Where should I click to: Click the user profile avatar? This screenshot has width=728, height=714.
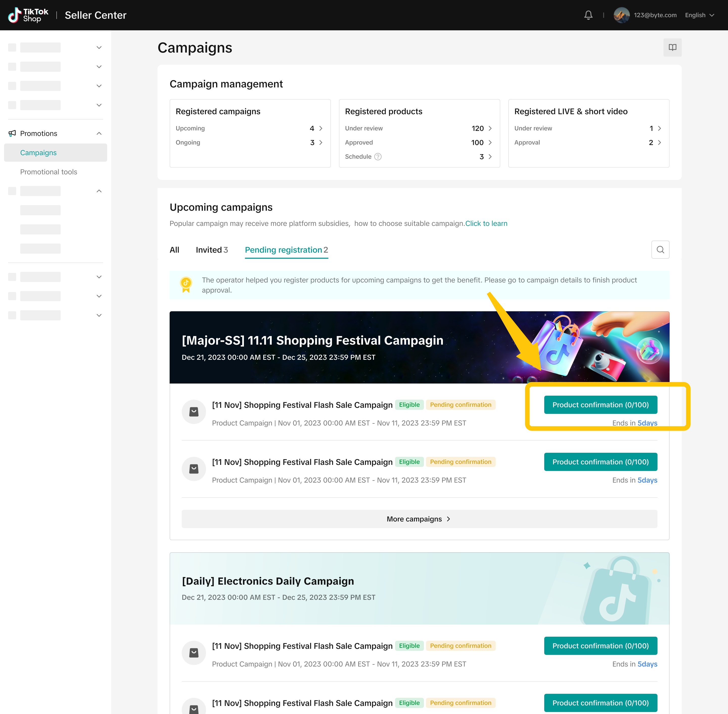tap(621, 15)
